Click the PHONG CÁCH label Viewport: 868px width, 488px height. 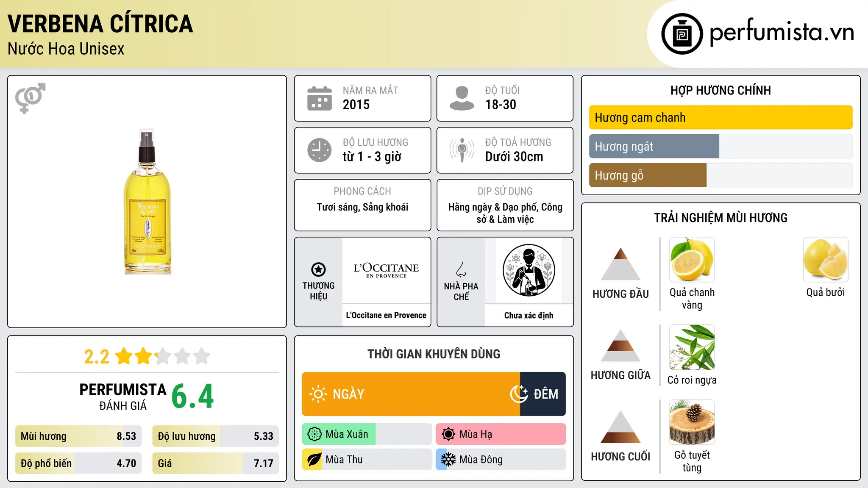tap(362, 191)
